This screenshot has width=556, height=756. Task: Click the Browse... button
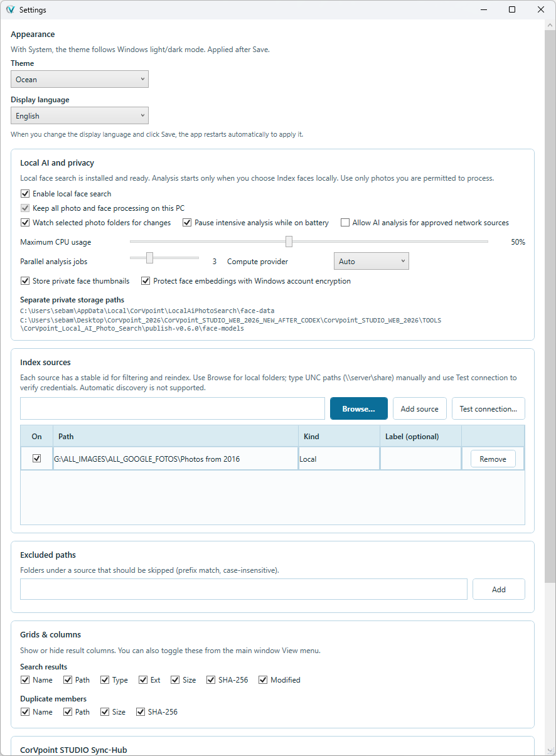point(359,408)
